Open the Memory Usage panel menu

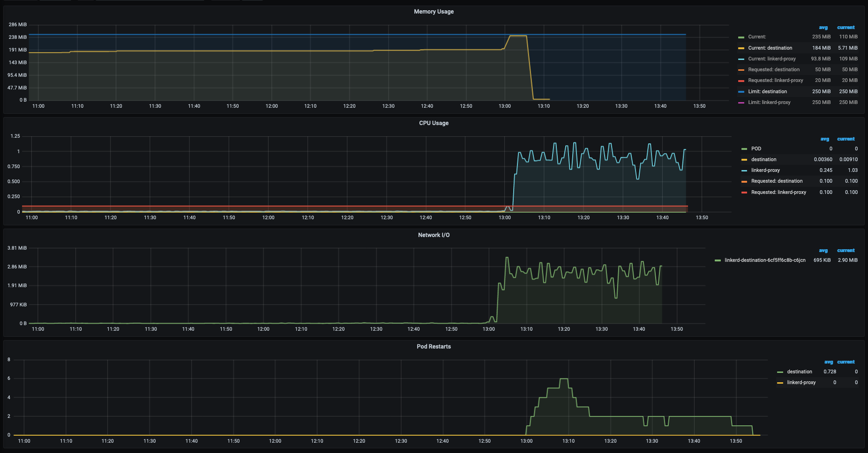pyautogui.click(x=433, y=11)
